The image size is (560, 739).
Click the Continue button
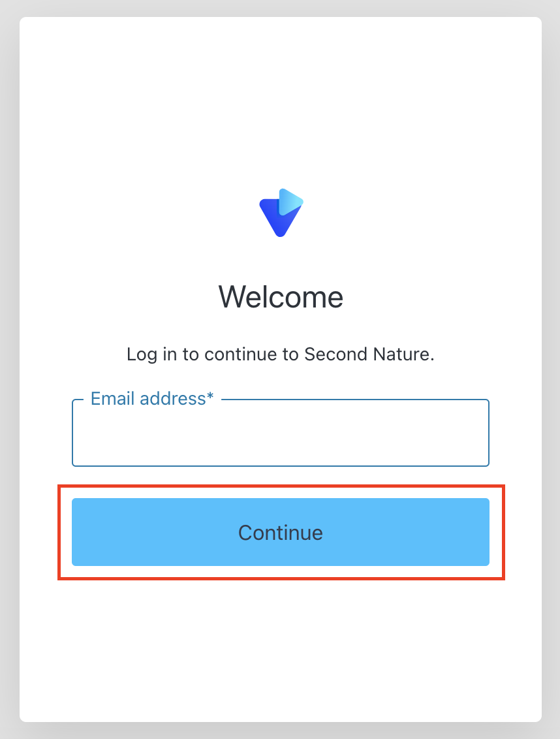281,532
